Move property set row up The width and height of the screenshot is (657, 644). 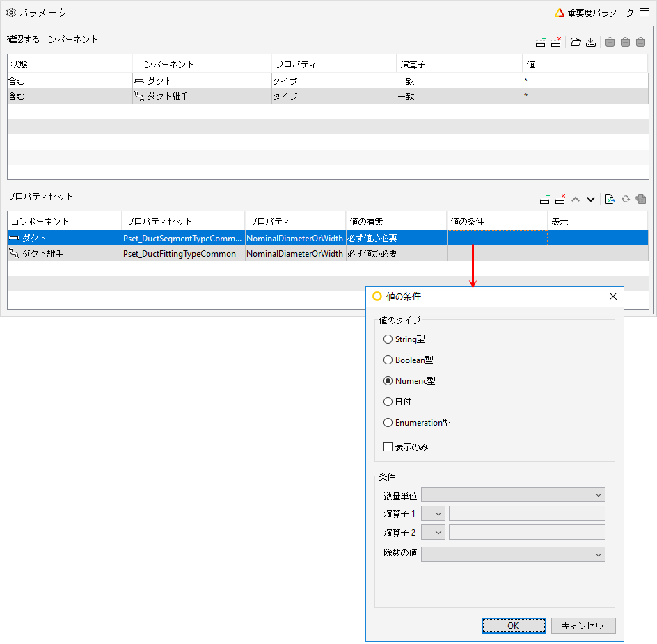click(x=576, y=200)
